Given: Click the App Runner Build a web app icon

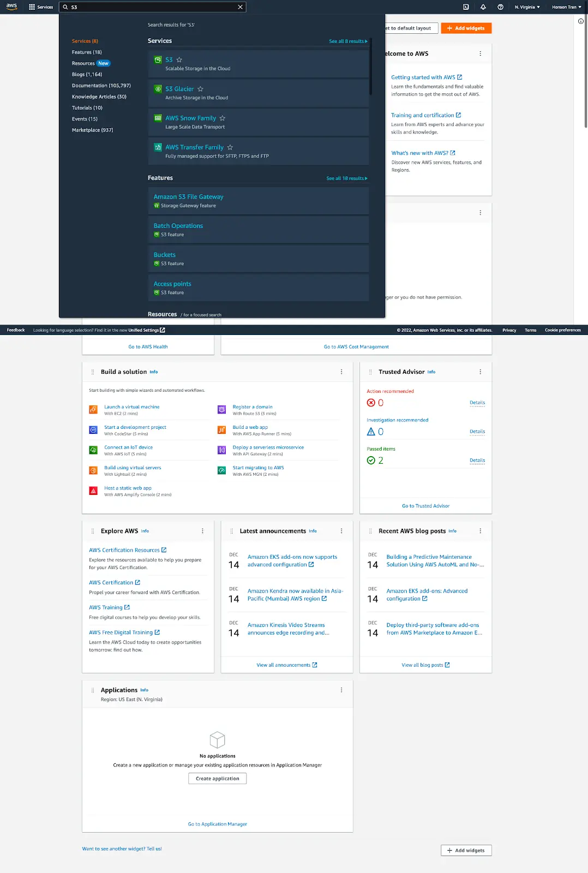Looking at the screenshot, I should click(x=222, y=430).
